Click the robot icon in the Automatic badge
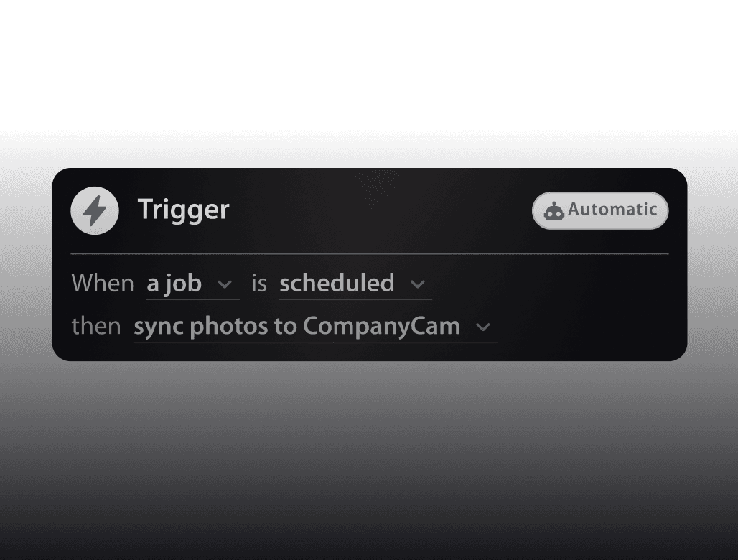 [x=553, y=211]
